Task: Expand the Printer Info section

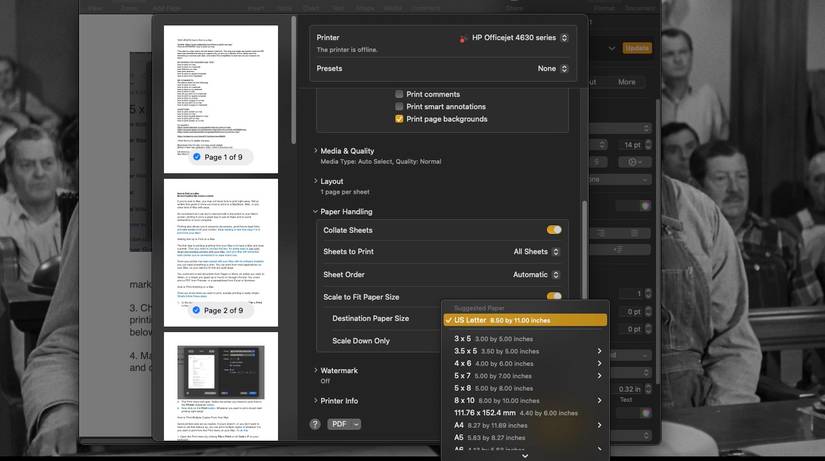Action: 316,401
